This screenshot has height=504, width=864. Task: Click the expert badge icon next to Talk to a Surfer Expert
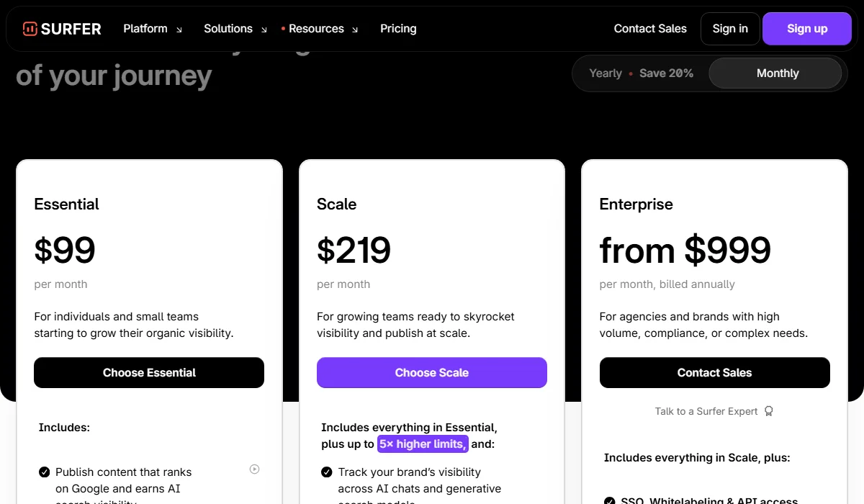[768, 410]
